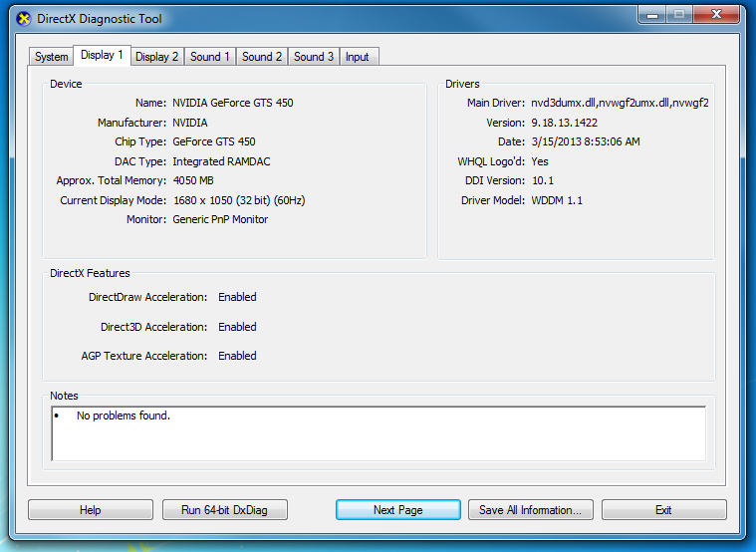Screen dimensions: 756x552
Task: Close the DirectX Diagnostic Tool window
Action: pos(716,15)
